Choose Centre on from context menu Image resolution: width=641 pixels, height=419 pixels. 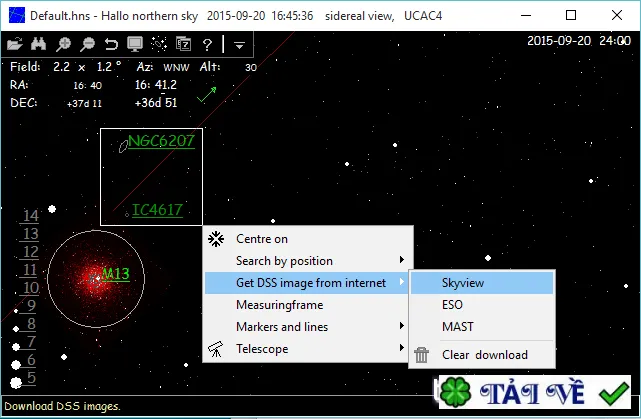[x=309, y=239]
